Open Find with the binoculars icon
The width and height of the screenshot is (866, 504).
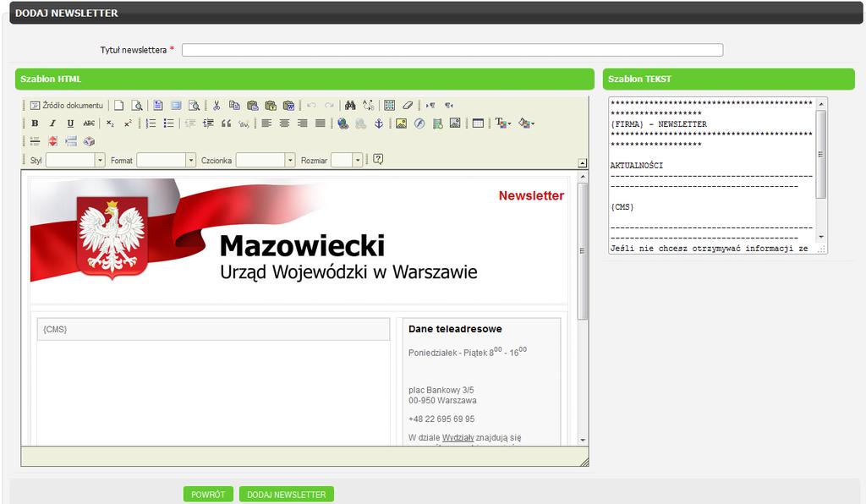(x=350, y=106)
